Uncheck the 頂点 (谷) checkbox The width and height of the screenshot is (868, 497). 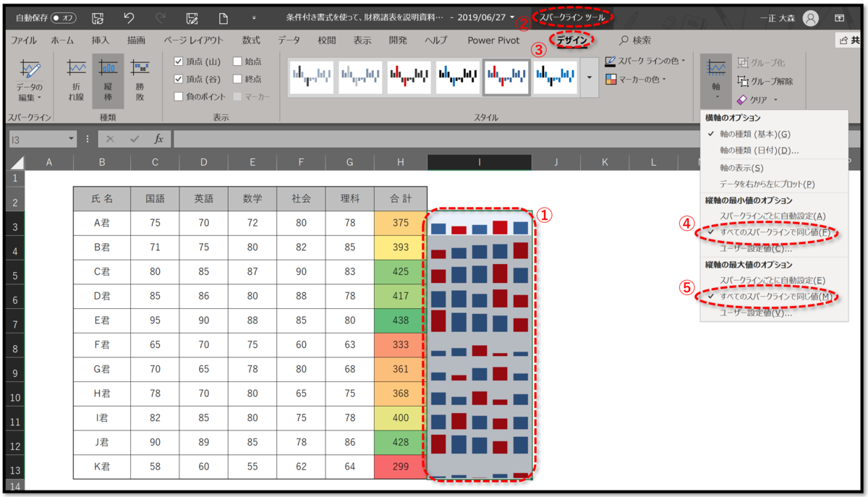[179, 79]
